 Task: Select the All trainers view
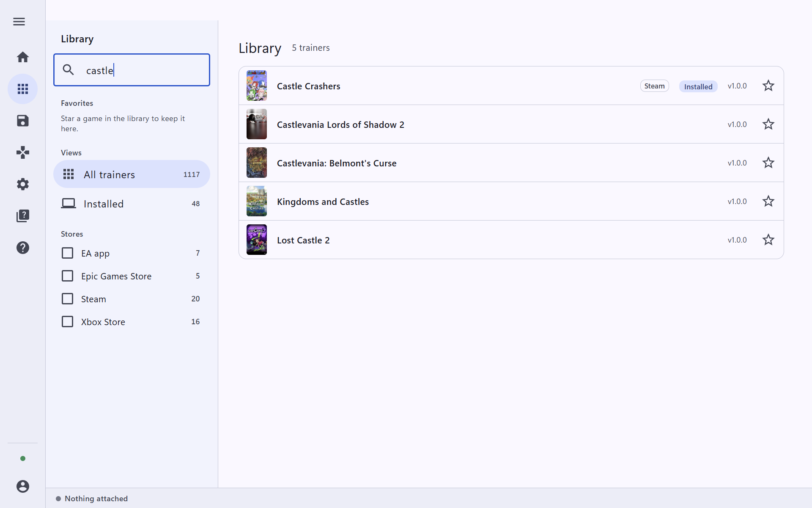coord(132,174)
